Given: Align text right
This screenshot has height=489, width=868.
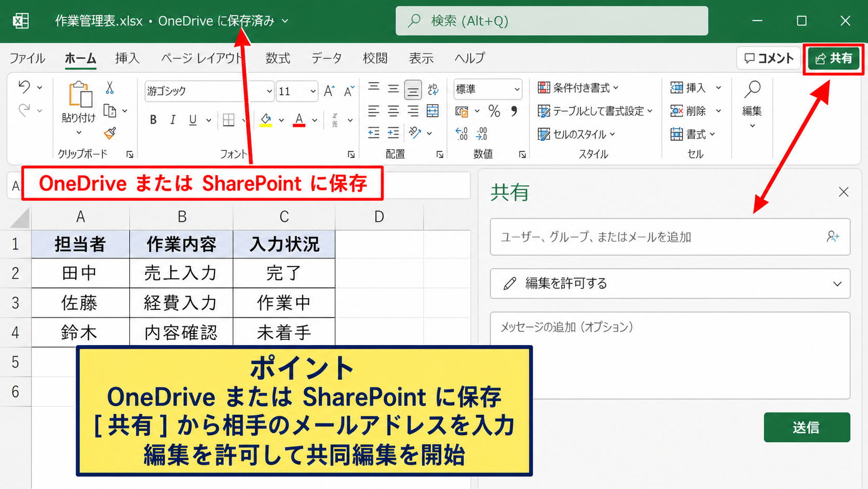Looking at the screenshot, I should coord(413,111).
